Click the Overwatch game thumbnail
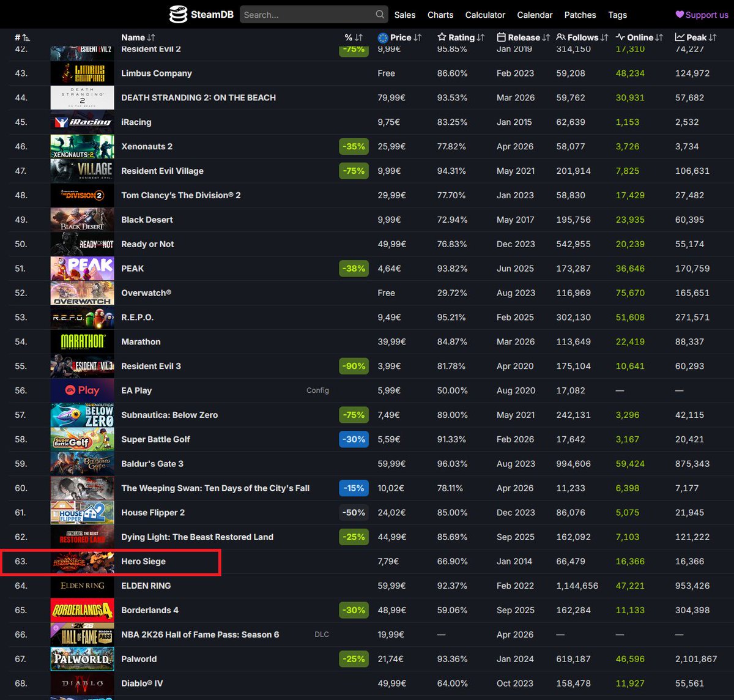 (82, 293)
